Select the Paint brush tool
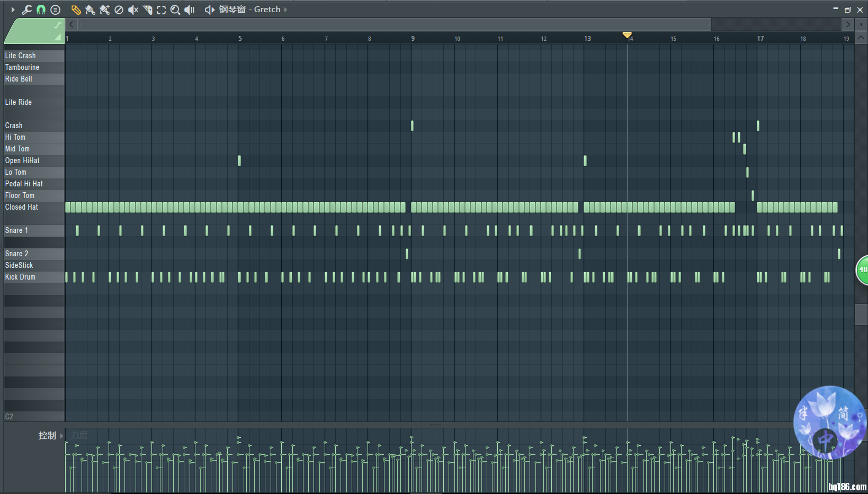The width and height of the screenshot is (868, 494). pos(90,10)
